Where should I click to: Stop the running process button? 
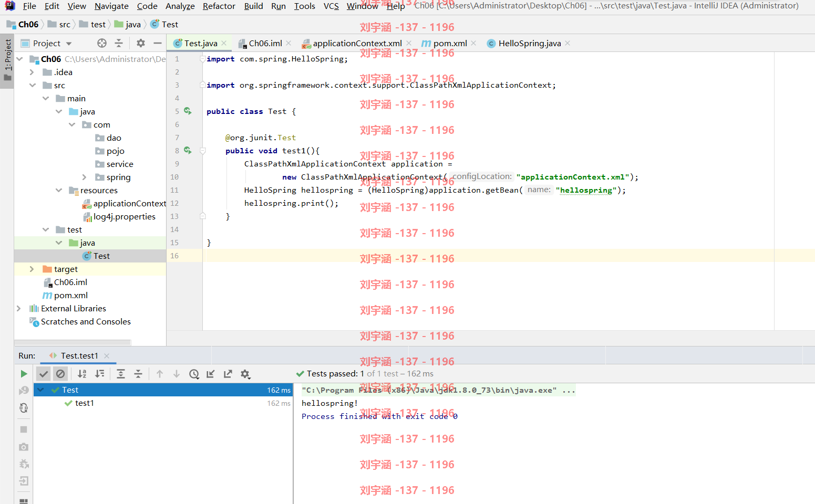pyautogui.click(x=24, y=429)
